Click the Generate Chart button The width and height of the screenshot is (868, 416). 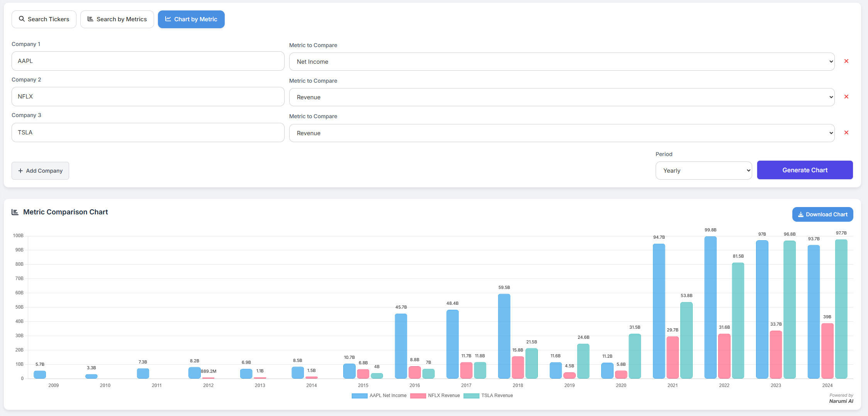point(805,170)
